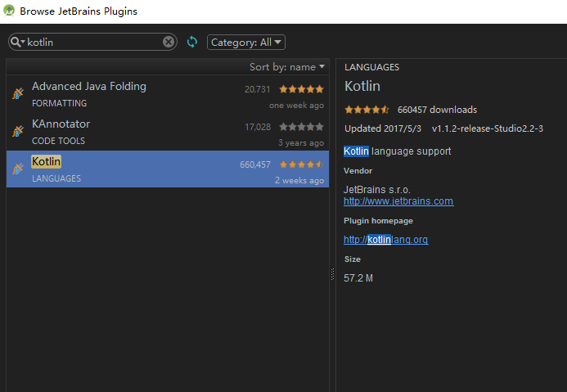567x392 pixels.
Task: Click '660457 downloads' in details panel
Action: point(437,110)
